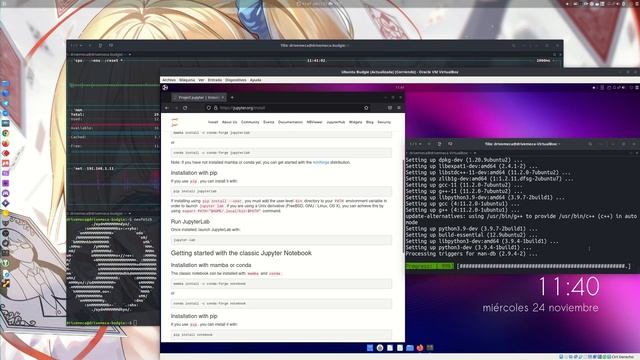Click the lock site-security icon
Viewport: 640px width, 360px height.
point(216,108)
